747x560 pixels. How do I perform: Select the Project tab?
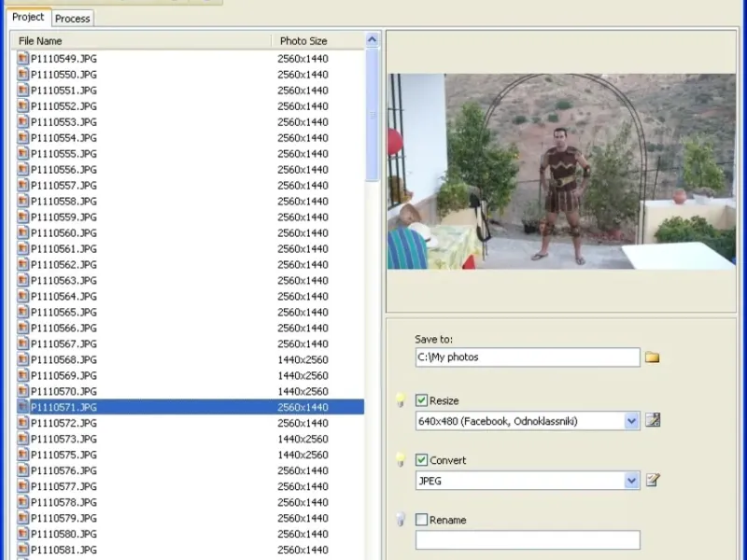click(x=28, y=18)
